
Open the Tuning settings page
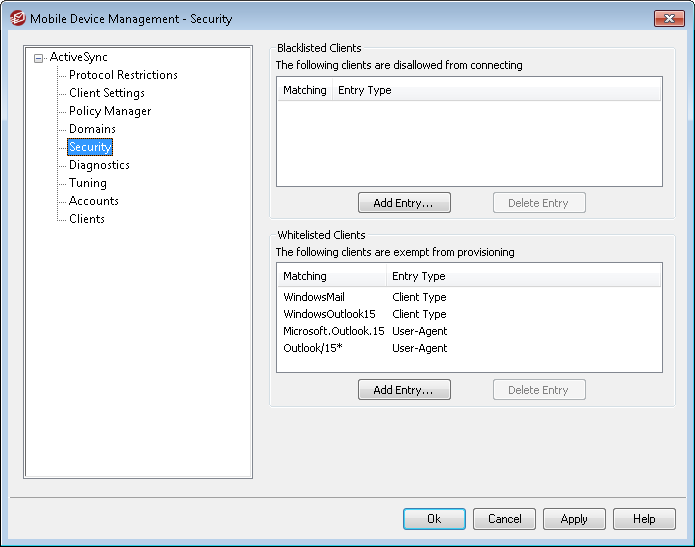click(x=88, y=183)
